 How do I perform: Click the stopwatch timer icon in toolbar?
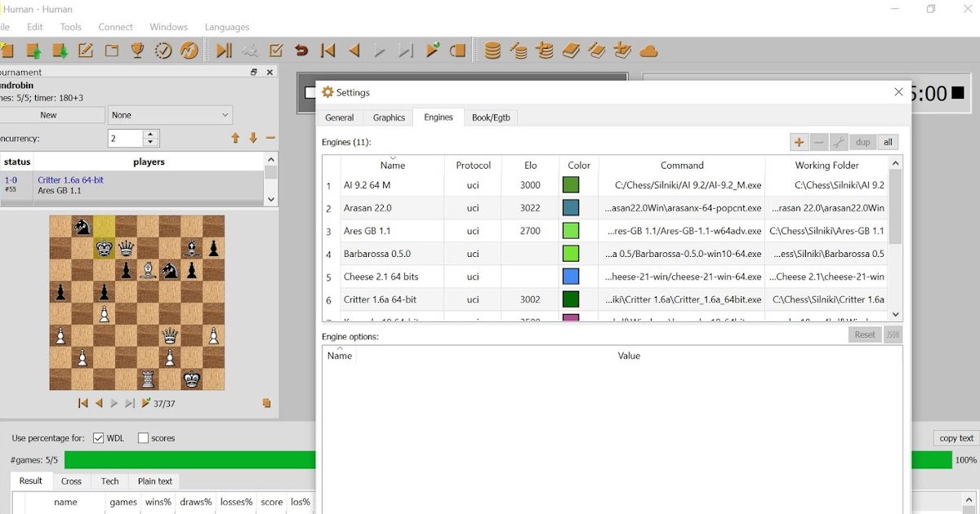click(162, 50)
